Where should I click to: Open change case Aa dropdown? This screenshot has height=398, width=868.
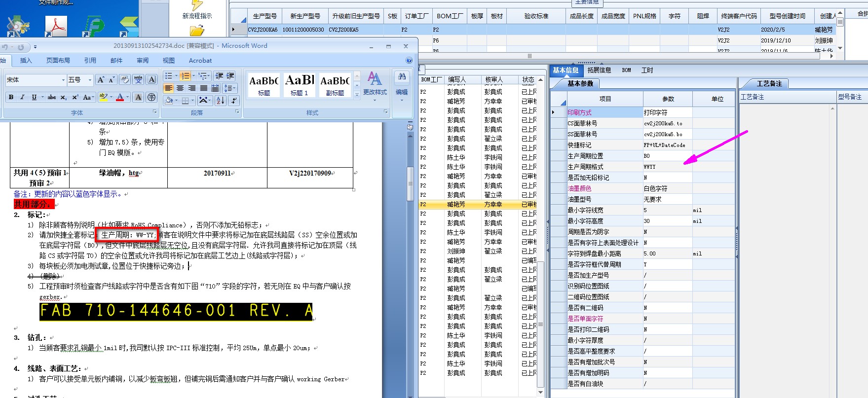[x=88, y=97]
